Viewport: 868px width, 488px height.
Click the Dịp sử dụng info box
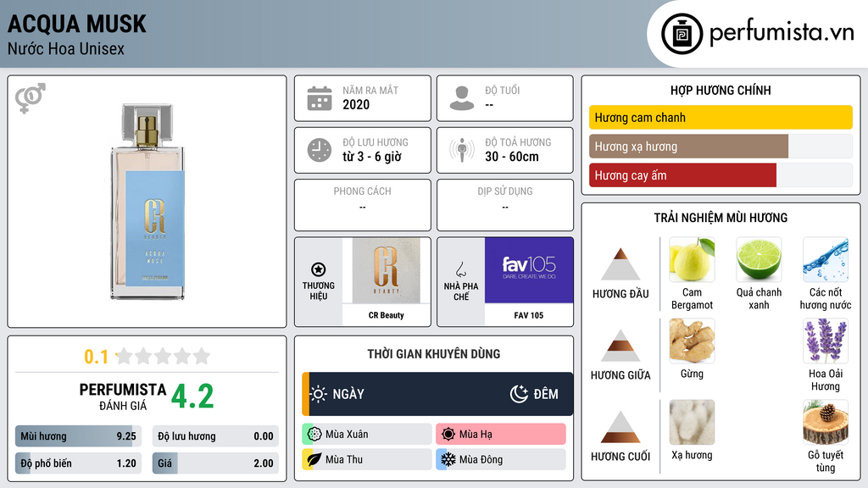[x=505, y=205]
